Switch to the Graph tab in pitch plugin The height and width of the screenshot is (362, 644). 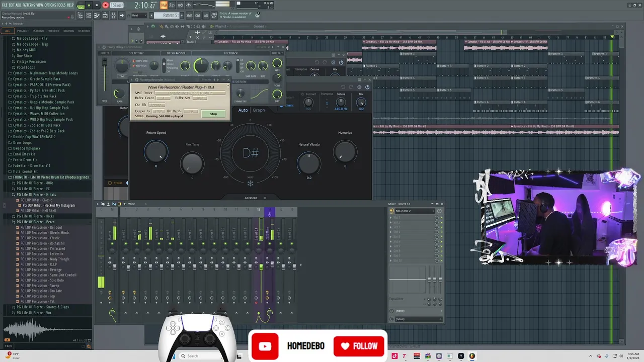pyautogui.click(x=259, y=110)
